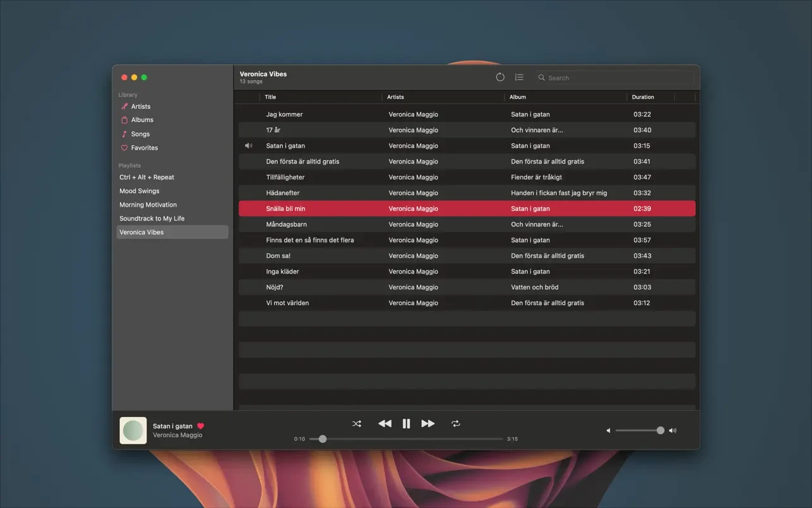Open the playlist queue list icon
The height and width of the screenshot is (508, 812).
[519, 77]
